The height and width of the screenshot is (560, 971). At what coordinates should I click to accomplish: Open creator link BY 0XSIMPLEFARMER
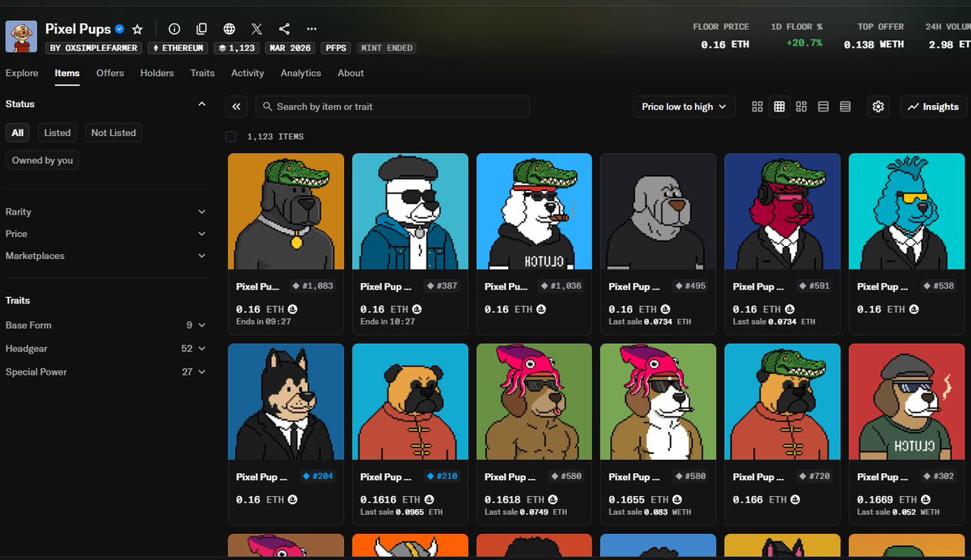94,48
